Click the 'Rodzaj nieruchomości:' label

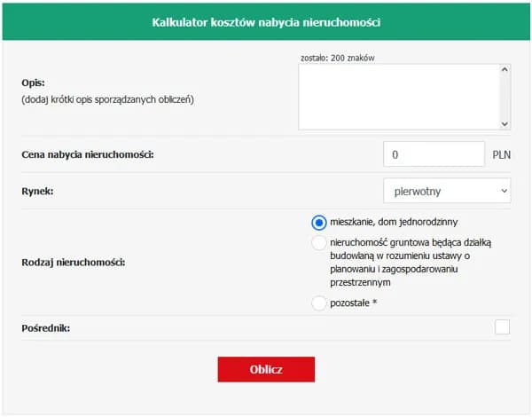(x=74, y=263)
